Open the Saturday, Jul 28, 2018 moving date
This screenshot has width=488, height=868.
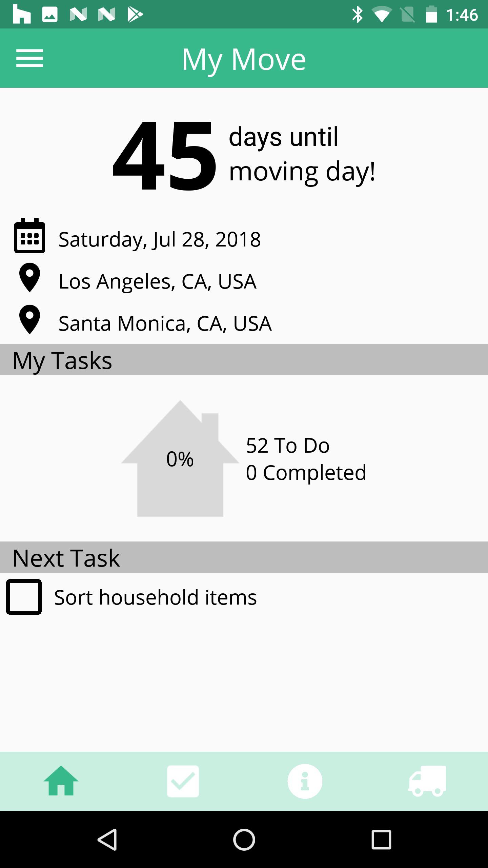160,239
